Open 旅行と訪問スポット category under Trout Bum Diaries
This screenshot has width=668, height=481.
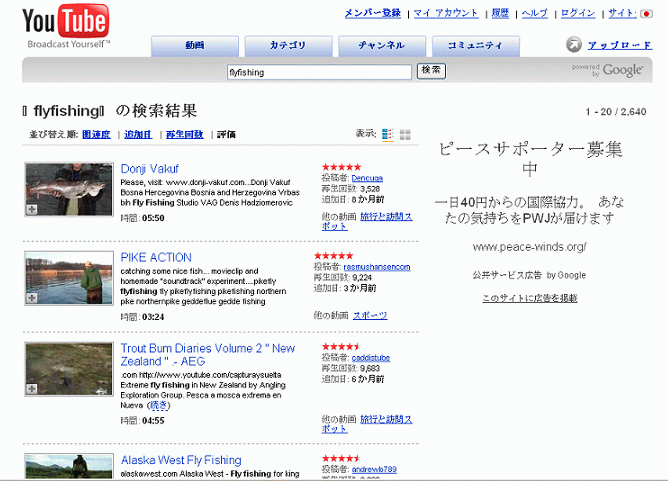tap(367, 424)
